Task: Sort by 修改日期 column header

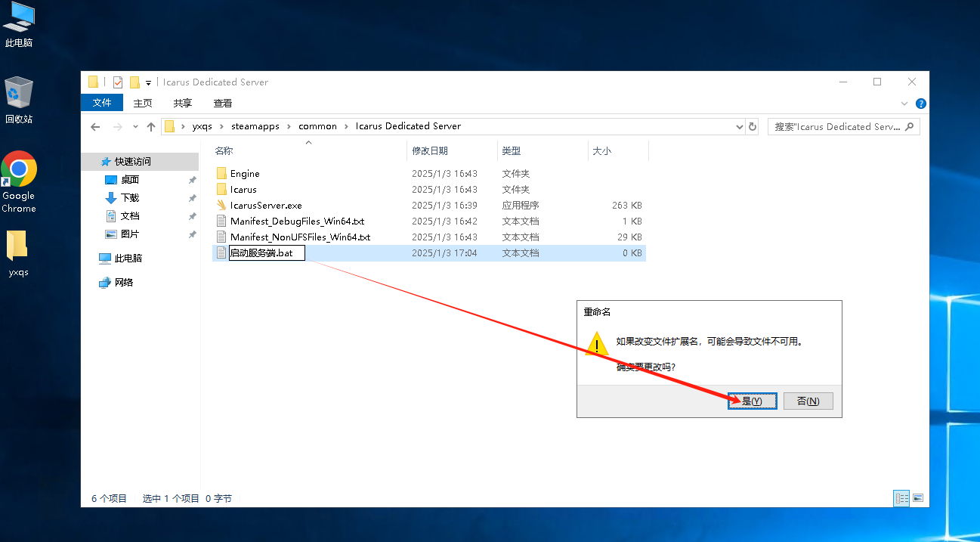Action: pyautogui.click(x=430, y=151)
